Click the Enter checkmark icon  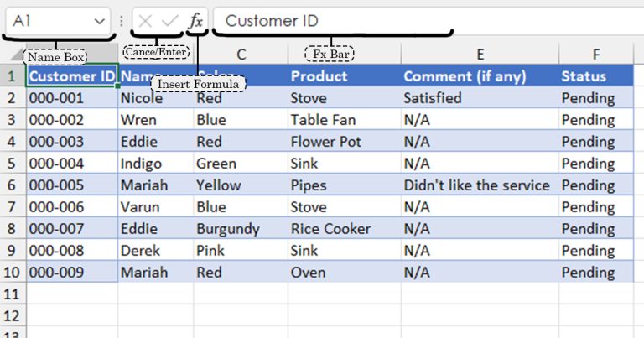169,21
